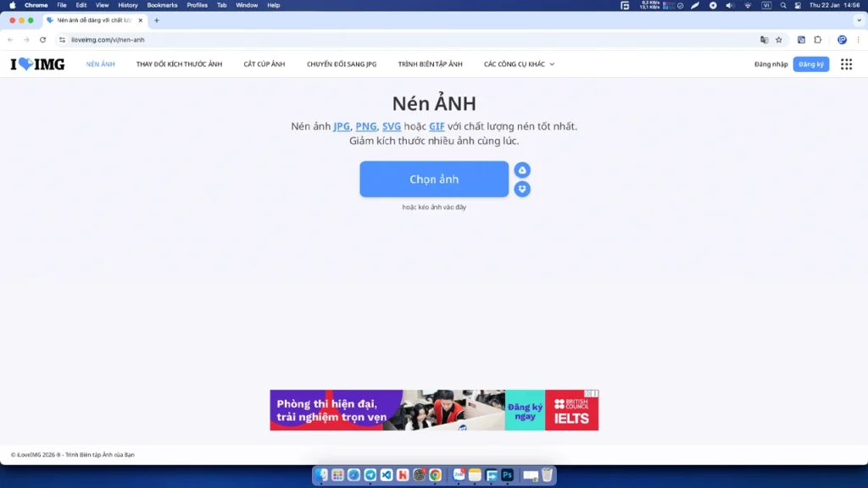Click inside the browser address bar
868x488 pixels.
pos(170,39)
